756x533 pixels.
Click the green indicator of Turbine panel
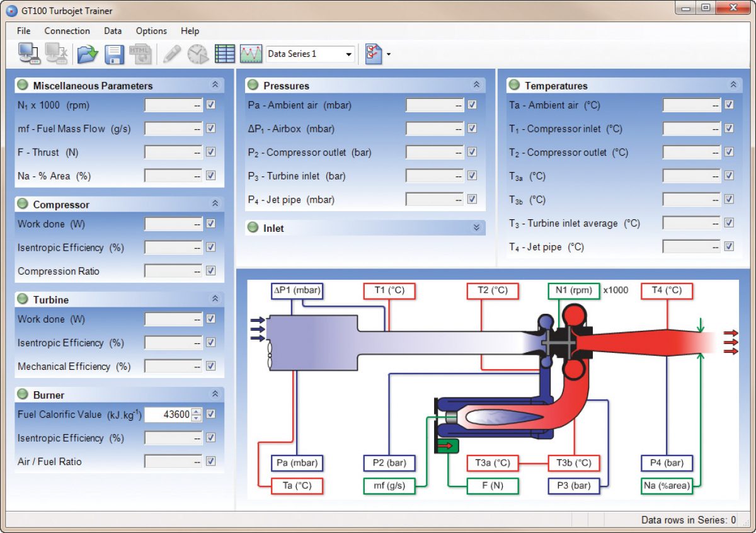[x=23, y=299]
